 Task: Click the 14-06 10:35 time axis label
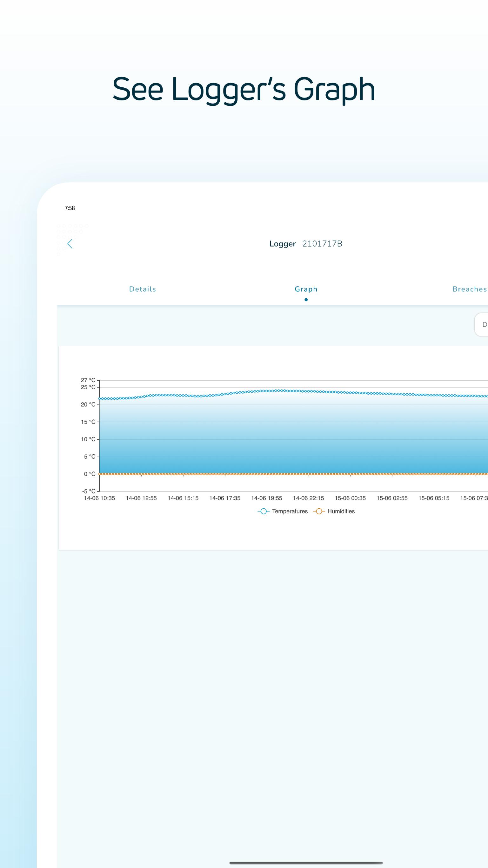coord(99,498)
